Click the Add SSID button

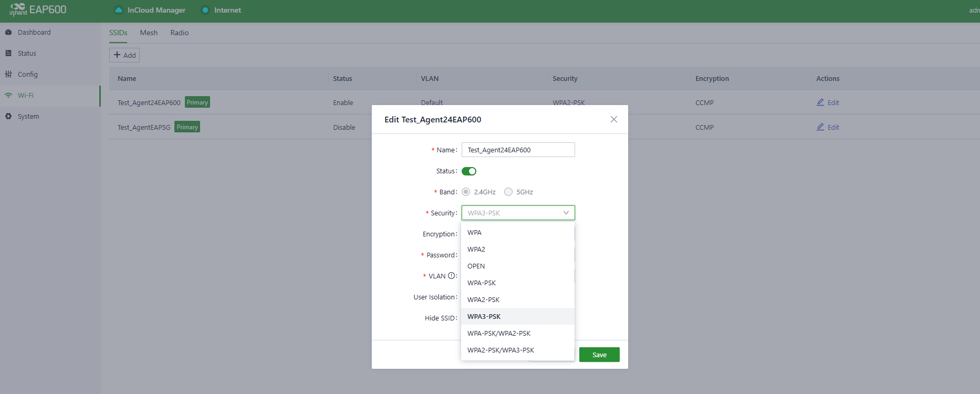tap(124, 55)
